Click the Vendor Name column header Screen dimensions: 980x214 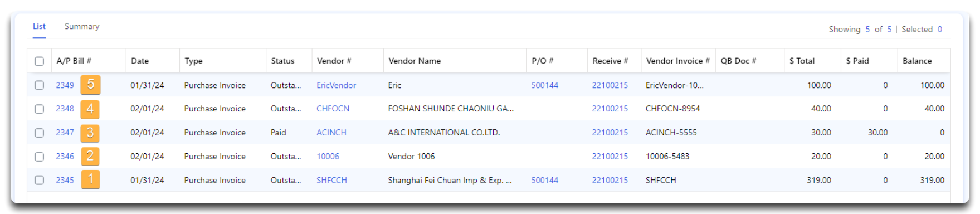click(x=415, y=61)
